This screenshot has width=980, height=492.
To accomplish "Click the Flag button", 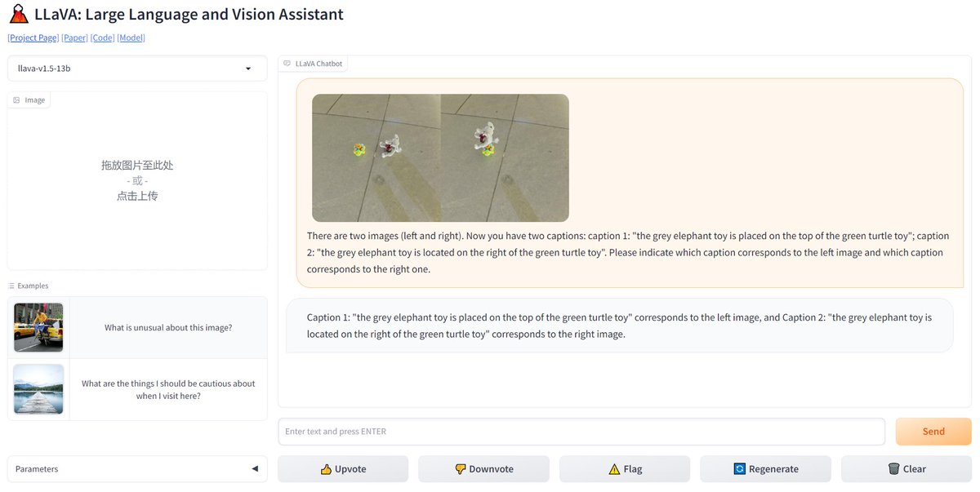I will 625,469.
